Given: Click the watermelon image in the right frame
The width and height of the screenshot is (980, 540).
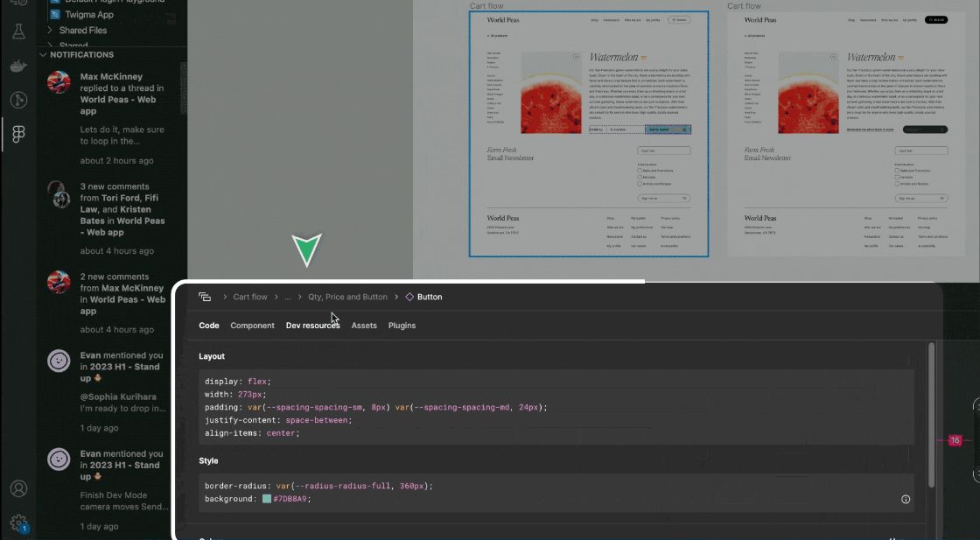Looking at the screenshot, I should [x=808, y=93].
